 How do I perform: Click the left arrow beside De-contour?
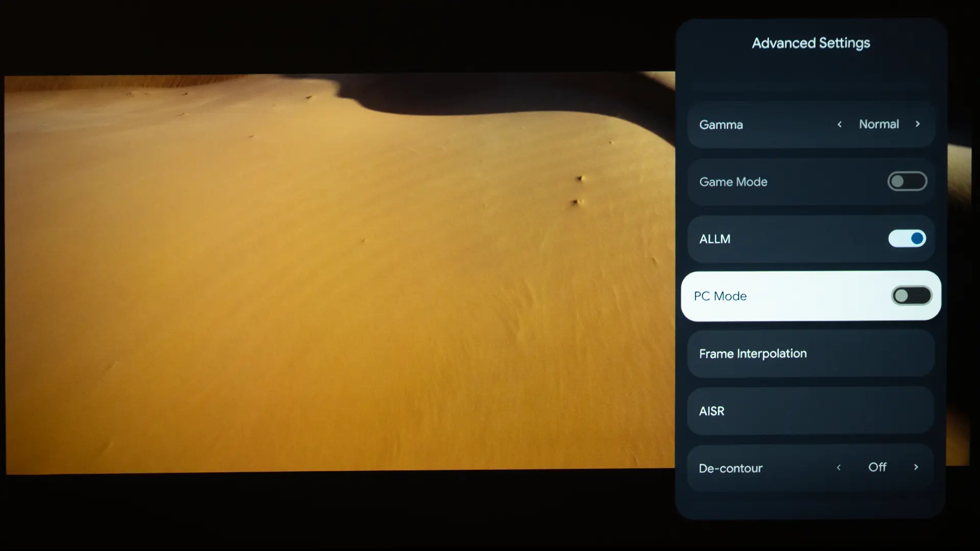839,467
